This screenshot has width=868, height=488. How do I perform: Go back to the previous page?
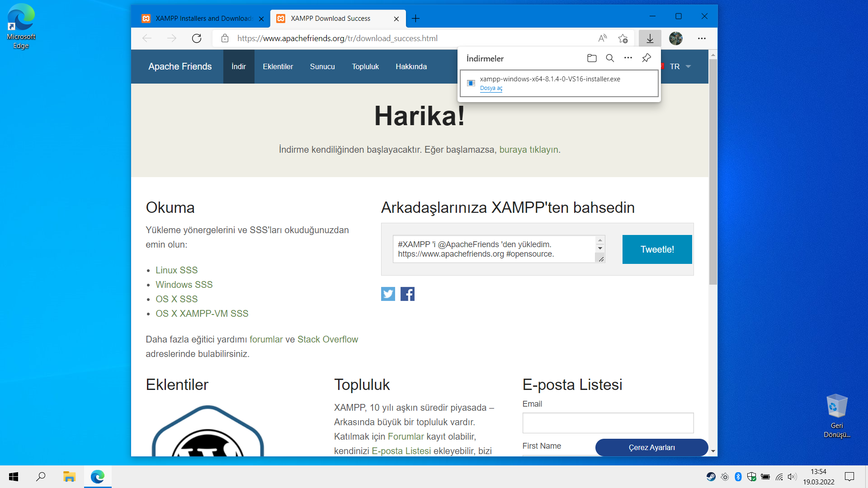[x=147, y=38]
